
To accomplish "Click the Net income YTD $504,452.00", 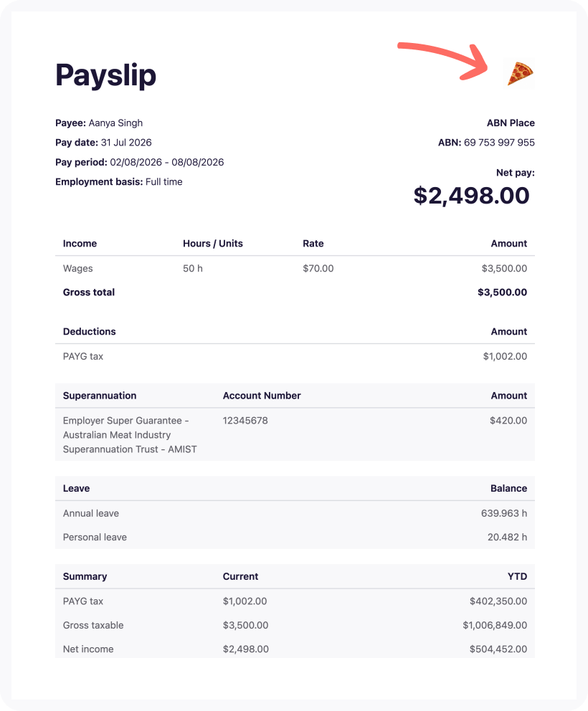I will pyautogui.click(x=498, y=649).
